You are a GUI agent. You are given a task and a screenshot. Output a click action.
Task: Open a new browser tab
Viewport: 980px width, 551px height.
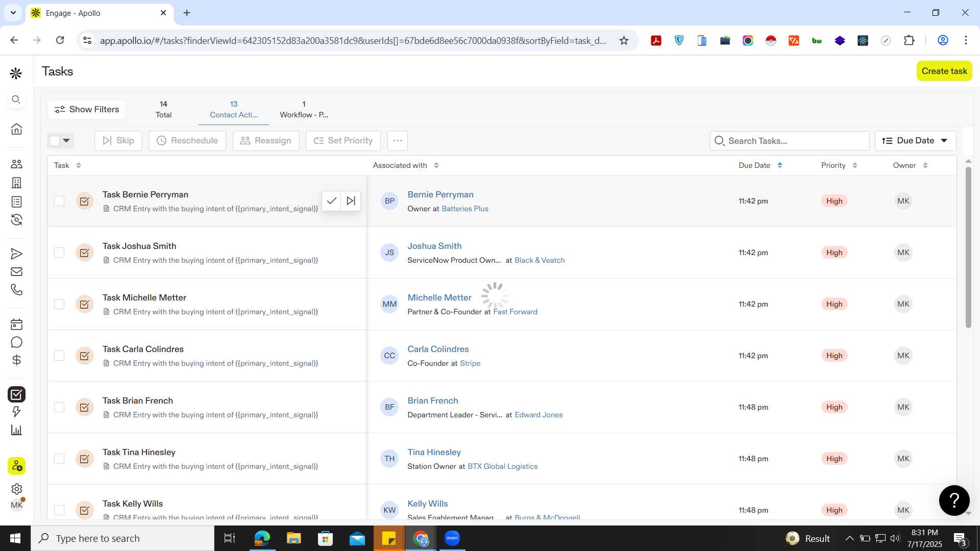click(187, 13)
